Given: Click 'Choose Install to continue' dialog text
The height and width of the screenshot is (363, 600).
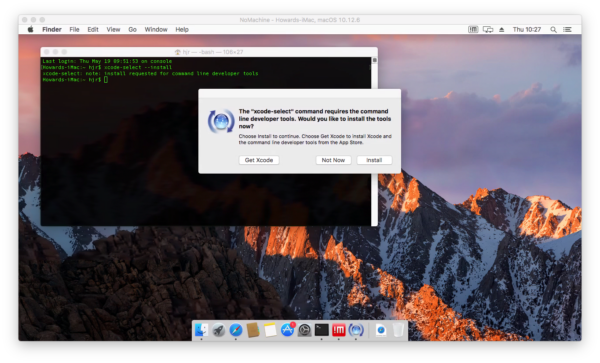Looking at the screenshot, I should (315, 139).
